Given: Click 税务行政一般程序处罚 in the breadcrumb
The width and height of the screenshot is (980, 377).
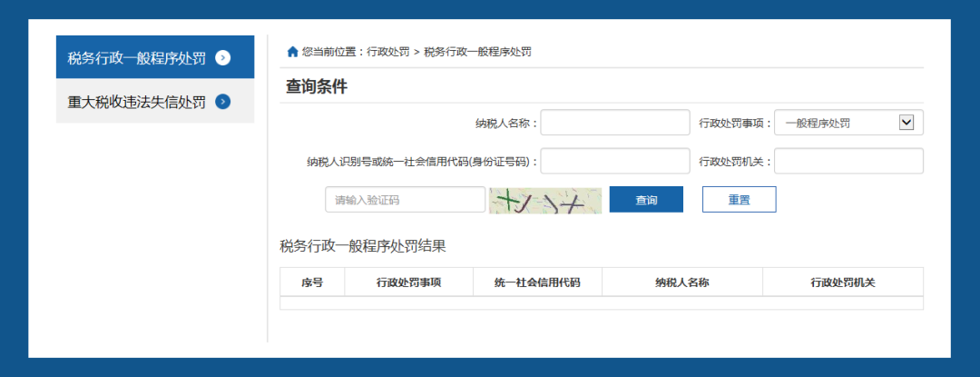Looking at the screenshot, I should tap(477, 52).
